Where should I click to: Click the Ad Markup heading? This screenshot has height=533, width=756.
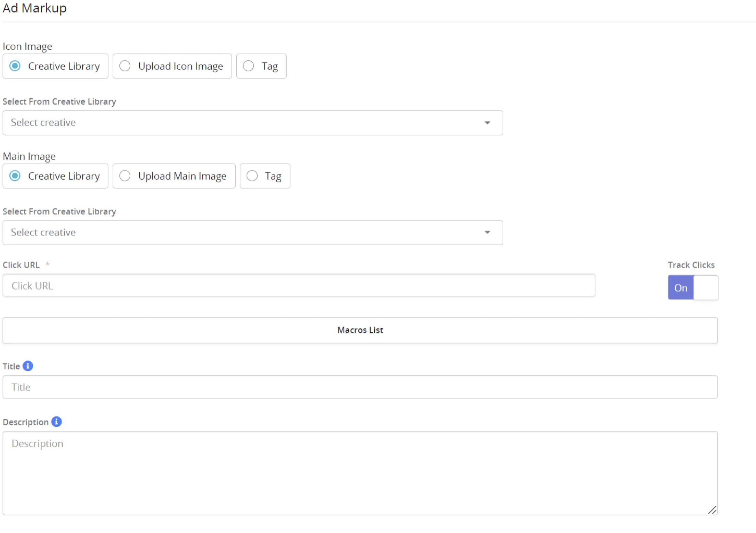pyautogui.click(x=34, y=8)
